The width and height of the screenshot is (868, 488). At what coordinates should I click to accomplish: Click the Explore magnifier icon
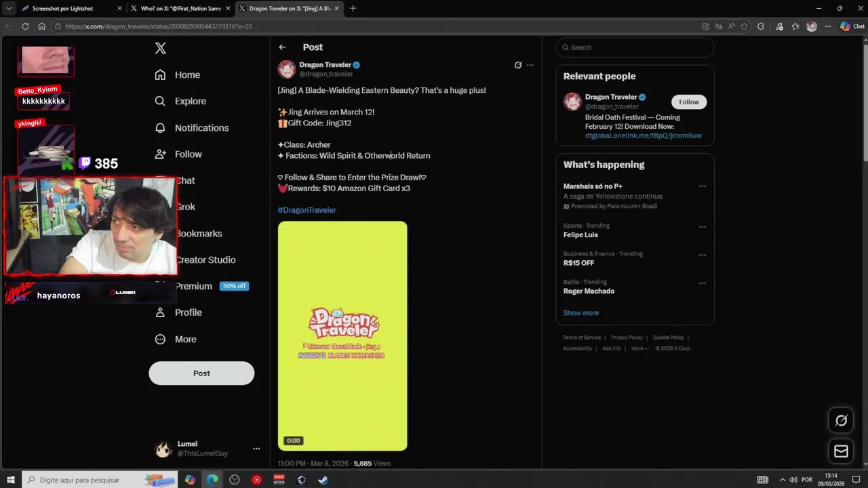(x=160, y=101)
